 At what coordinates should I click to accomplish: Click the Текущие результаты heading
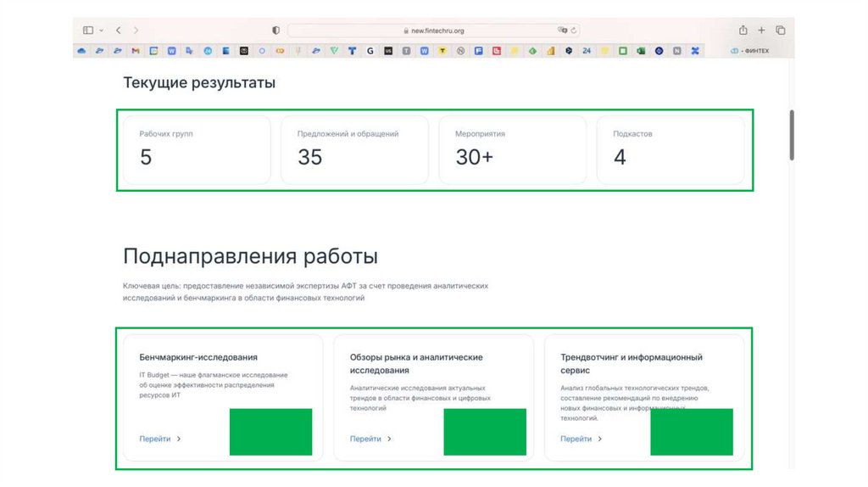point(199,82)
